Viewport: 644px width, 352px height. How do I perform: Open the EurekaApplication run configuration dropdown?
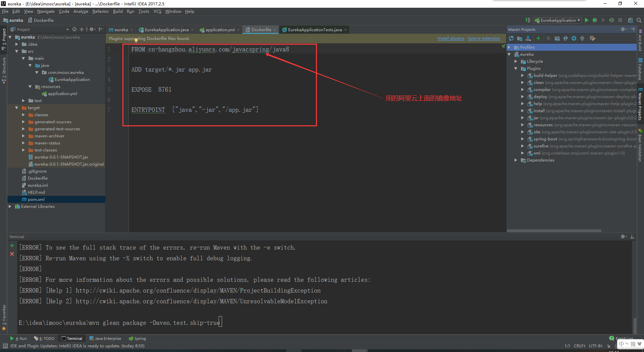(x=557, y=20)
